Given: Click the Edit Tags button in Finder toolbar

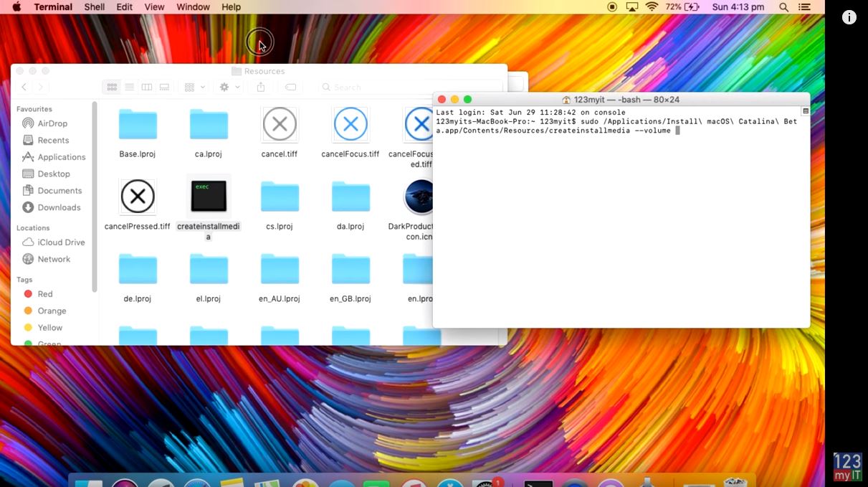Looking at the screenshot, I should 290,87.
